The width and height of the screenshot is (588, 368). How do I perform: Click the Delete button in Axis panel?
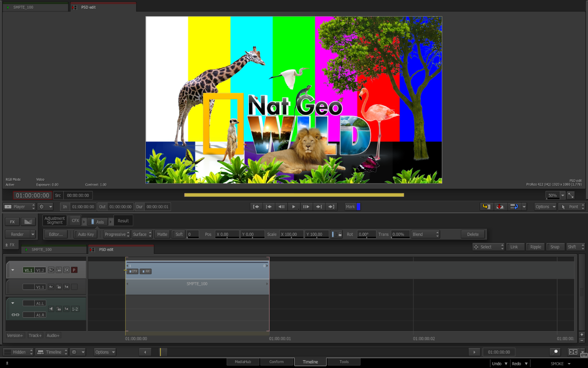472,235
